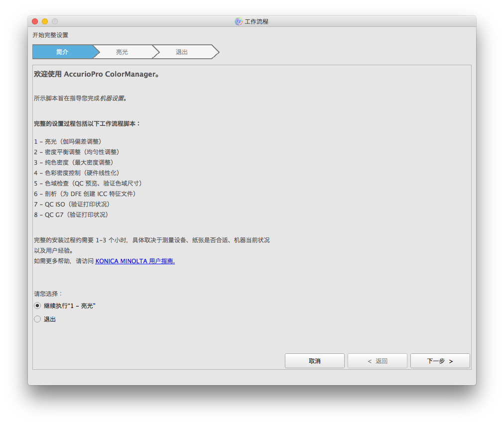Click the disabled < 返回 button
The width and height of the screenshot is (504, 425).
click(378, 361)
